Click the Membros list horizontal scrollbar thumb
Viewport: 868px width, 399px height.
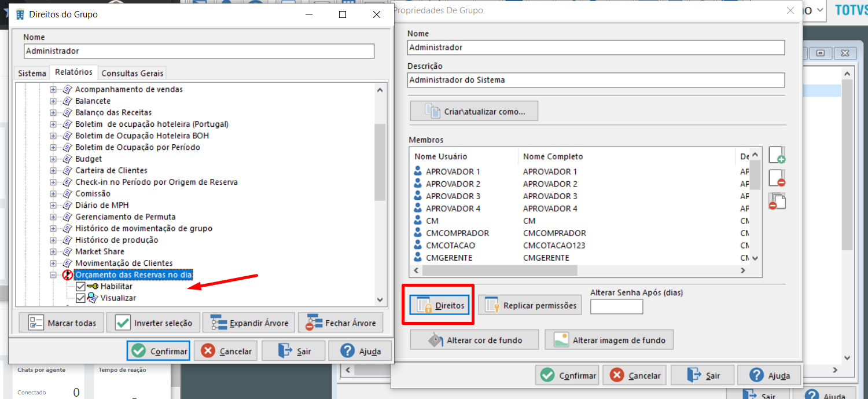pyautogui.click(x=500, y=270)
